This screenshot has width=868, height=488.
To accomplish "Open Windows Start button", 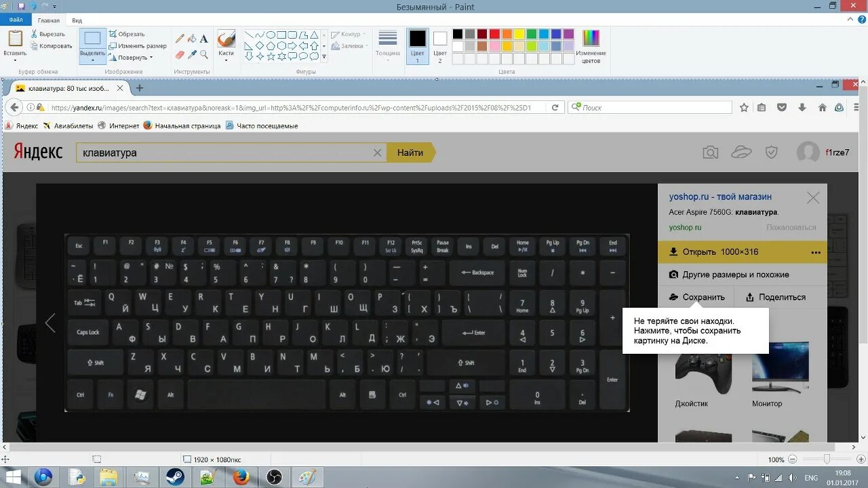I will [13, 477].
